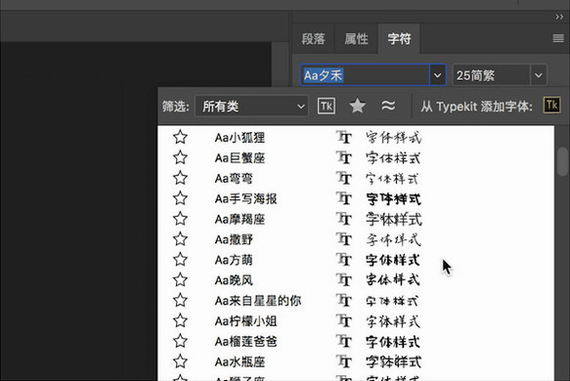Open the 筛选 所有类 filter dropdown

point(252,106)
